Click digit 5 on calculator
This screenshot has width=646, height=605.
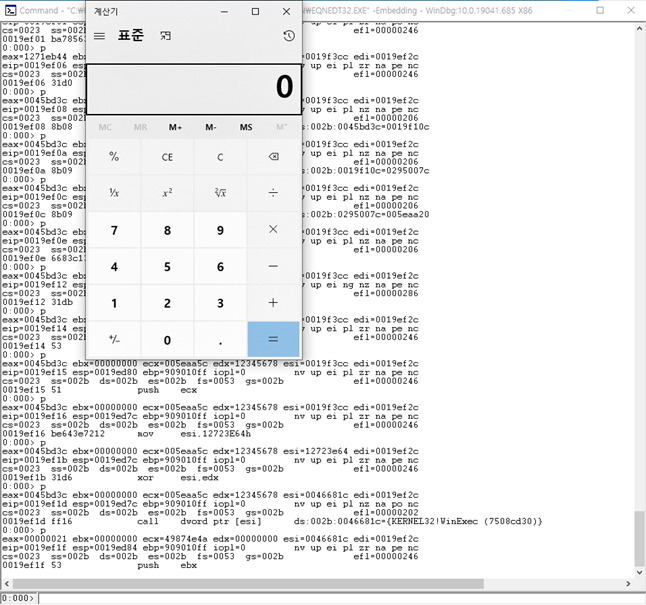(x=167, y=266)
